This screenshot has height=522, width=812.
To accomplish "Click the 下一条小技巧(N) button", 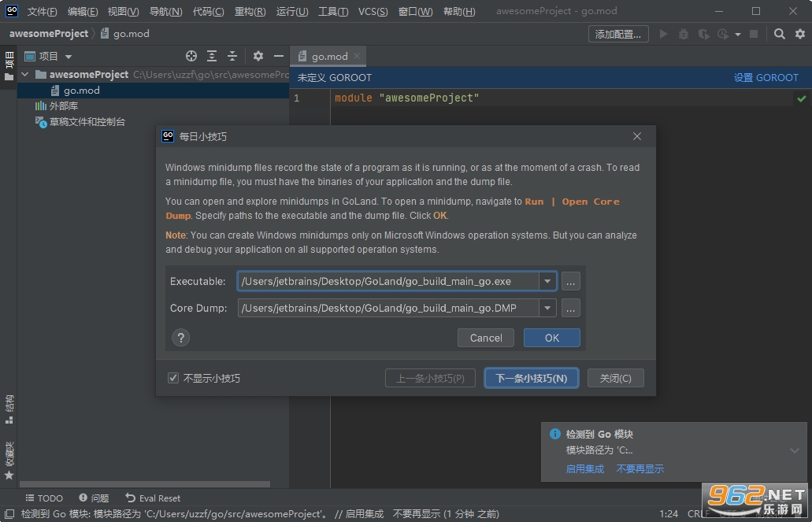I will pyautogui.click(x=532, y=378).
